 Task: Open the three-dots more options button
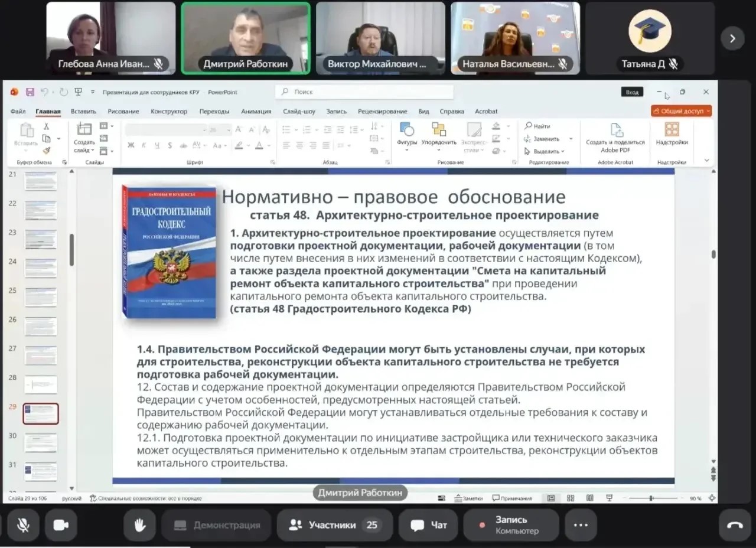(581, 525)
